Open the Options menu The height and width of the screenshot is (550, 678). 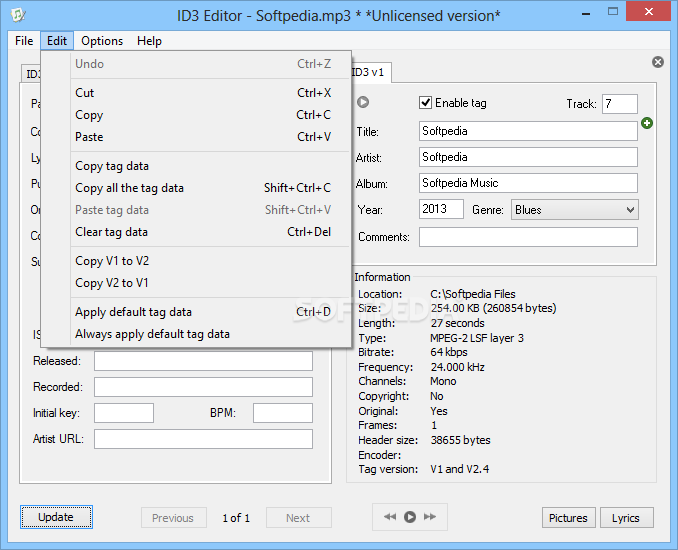coord(102,41)
